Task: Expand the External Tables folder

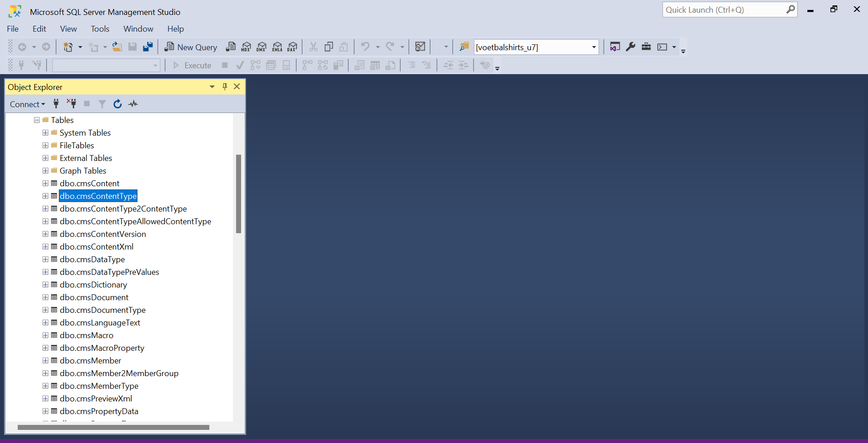Action: pyautogui.click(x=45, y=158)
